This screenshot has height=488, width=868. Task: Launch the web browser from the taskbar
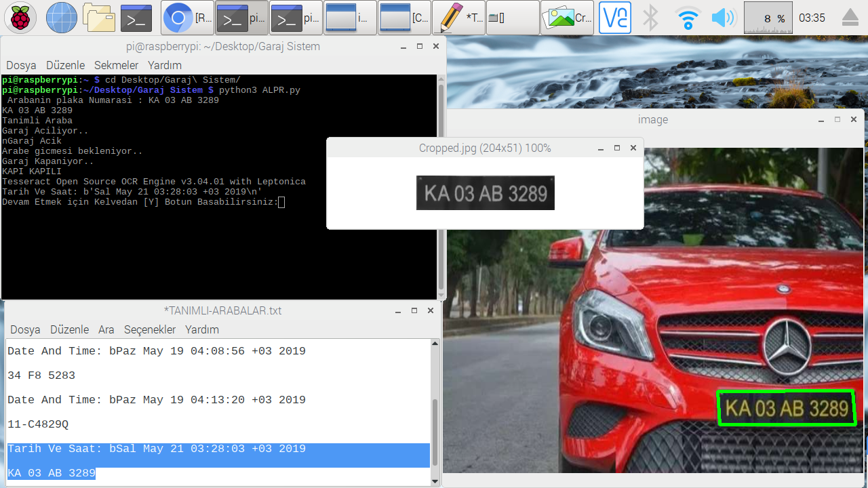point(61,17)
